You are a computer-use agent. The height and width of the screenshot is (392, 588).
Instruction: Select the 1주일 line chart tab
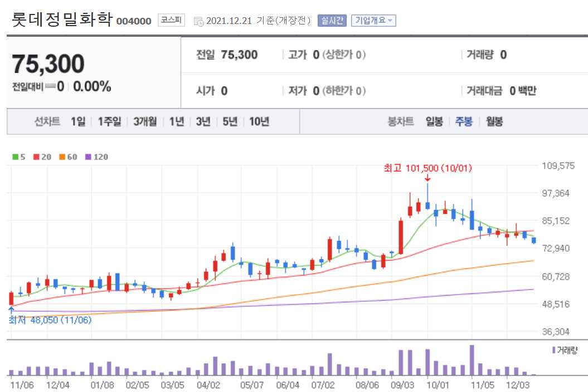pos(109,121)
